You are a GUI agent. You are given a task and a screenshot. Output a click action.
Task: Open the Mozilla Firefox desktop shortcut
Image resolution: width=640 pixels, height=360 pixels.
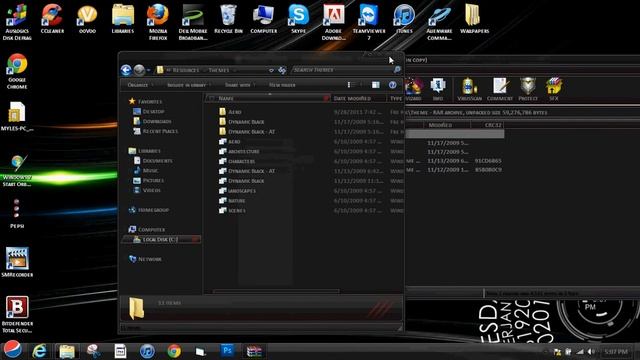click(158, 22)
